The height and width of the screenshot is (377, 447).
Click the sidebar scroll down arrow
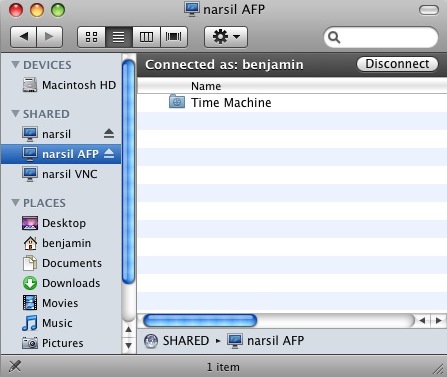point(128,345)
